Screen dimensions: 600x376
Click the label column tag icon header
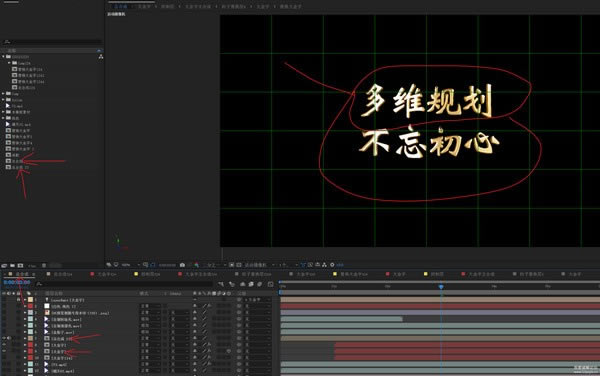coord(29,293)
